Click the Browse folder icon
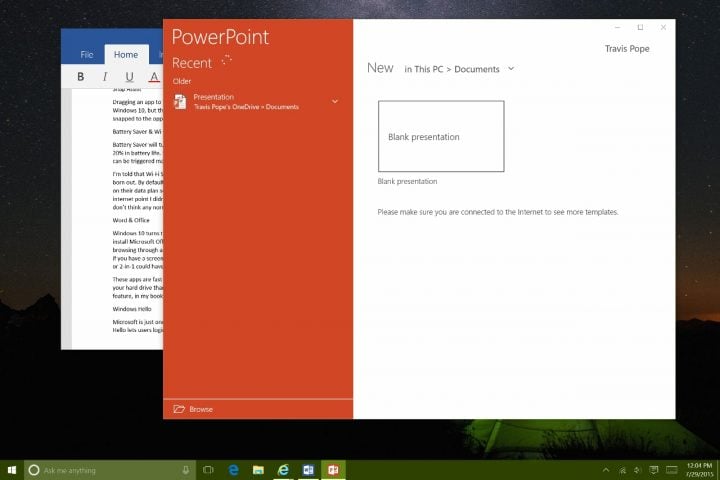Image resolution: width=720 pixels, height=480 pixels. [x=179, y=409]
